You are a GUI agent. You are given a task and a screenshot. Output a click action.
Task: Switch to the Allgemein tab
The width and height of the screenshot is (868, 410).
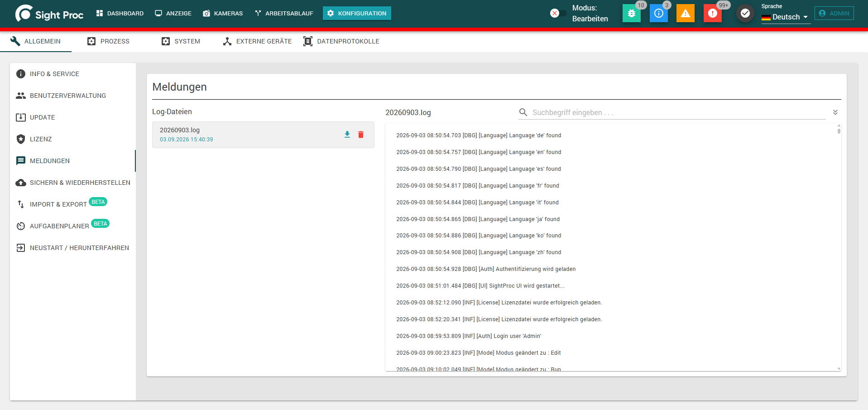pos(36,41)
